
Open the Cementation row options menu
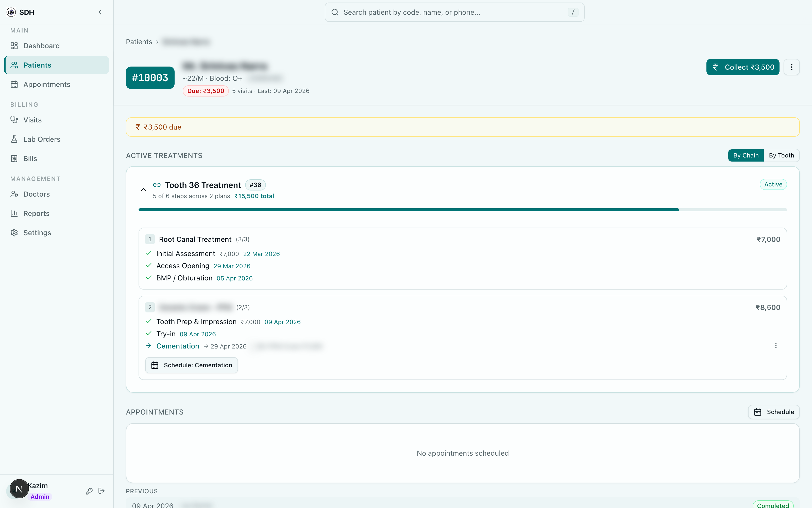(776, 346)
